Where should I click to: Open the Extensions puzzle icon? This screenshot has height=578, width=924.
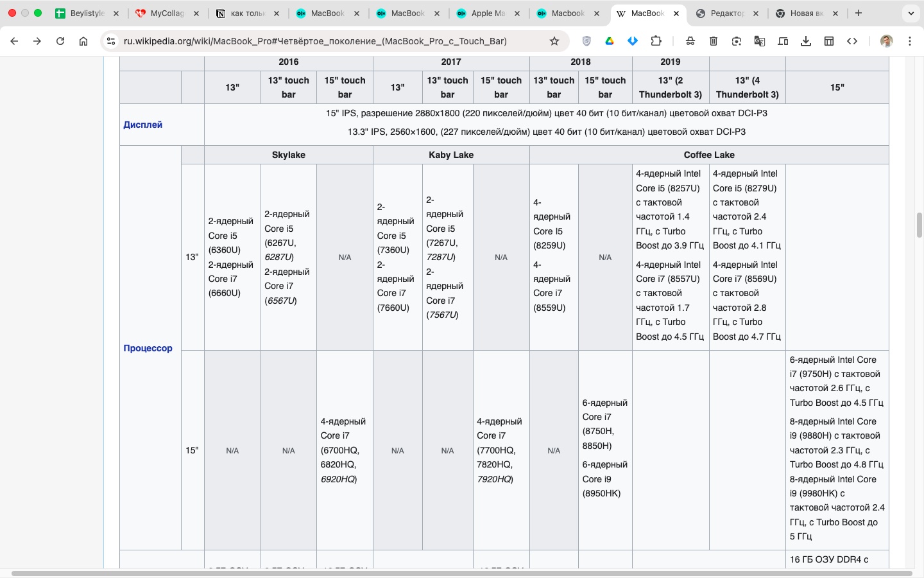(656, 41)
